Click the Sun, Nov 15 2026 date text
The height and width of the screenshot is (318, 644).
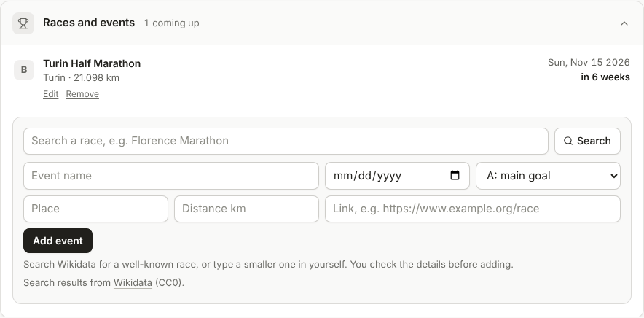tap(589, 63)
